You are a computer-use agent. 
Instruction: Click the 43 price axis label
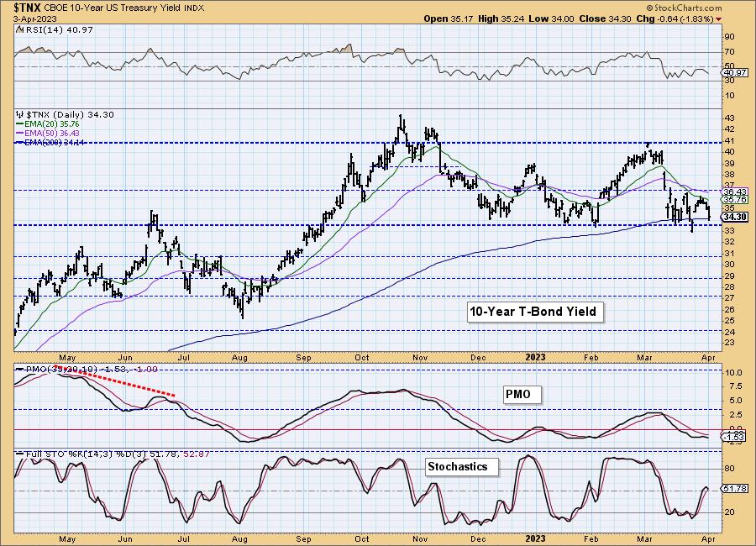tap(729, 118)
